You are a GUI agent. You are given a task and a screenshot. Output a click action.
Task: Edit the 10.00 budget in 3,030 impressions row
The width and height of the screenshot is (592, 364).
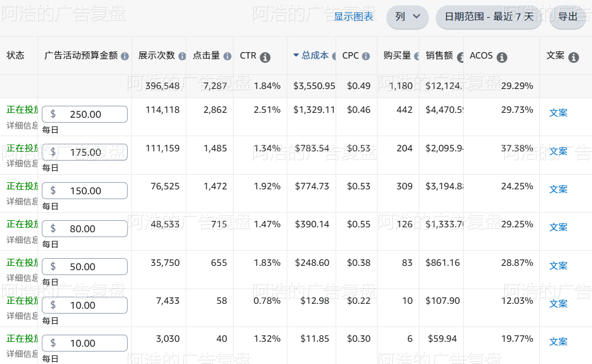pos(85,343)
